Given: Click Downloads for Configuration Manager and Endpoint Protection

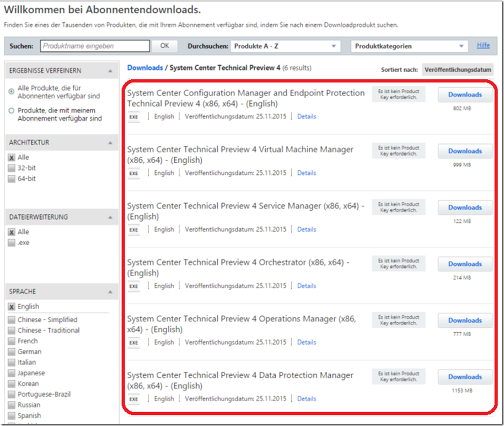Looking at the screenshot, I should pos(465,94).
